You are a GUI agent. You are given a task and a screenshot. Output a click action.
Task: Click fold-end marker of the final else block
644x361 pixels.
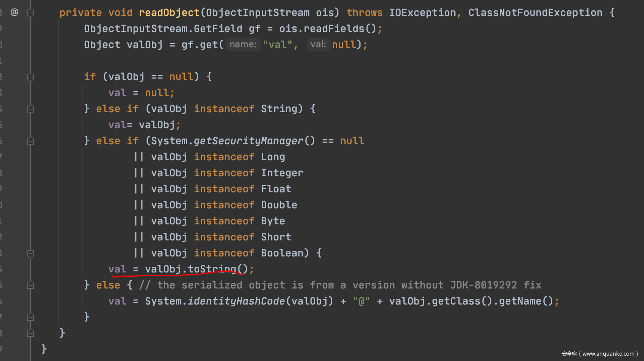(31, 317)
